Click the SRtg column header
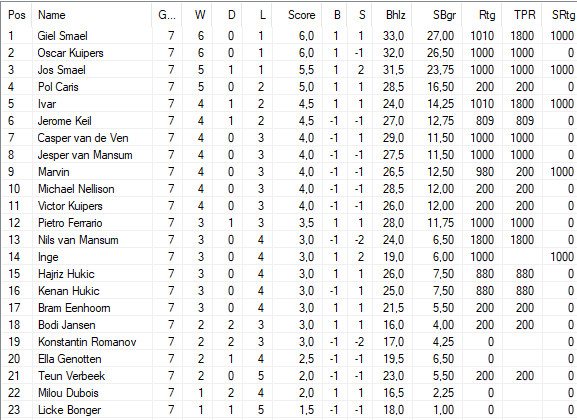577x420 pixels. (x=559, y=15)
